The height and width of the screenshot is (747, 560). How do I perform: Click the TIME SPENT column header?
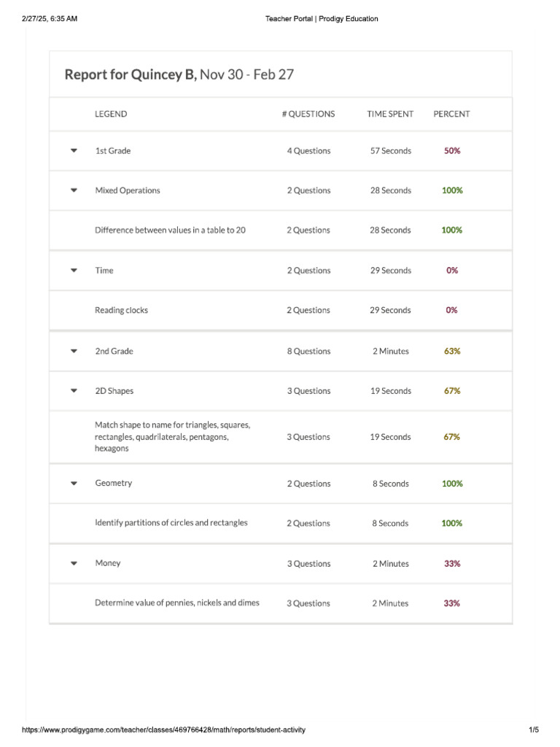pos(390,114)
